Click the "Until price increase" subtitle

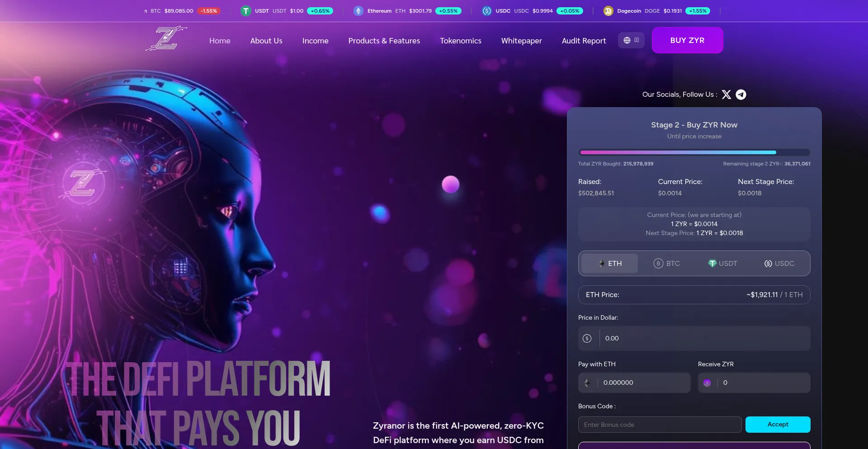694,137
